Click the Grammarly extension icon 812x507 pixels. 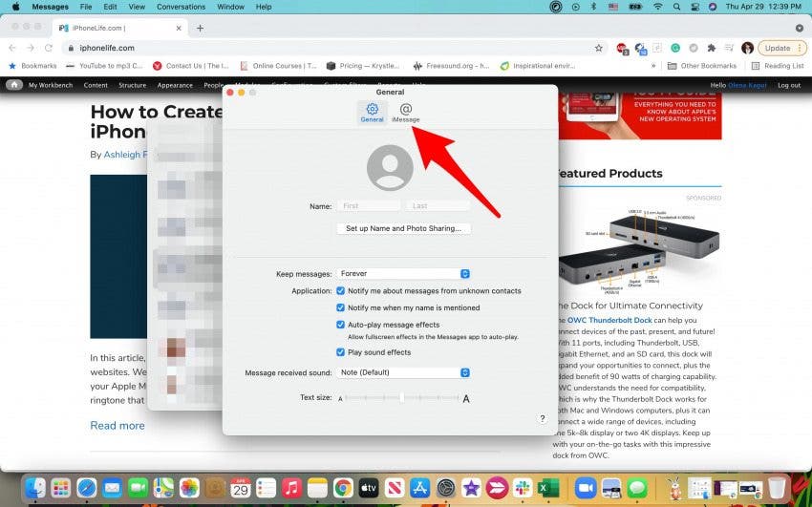tap(675, 48)
